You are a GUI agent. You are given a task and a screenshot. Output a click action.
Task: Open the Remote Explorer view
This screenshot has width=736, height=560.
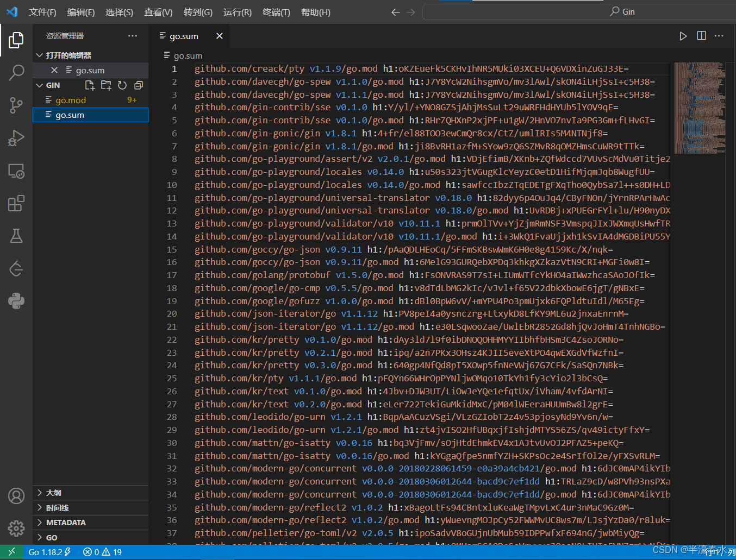click(16, 171)
